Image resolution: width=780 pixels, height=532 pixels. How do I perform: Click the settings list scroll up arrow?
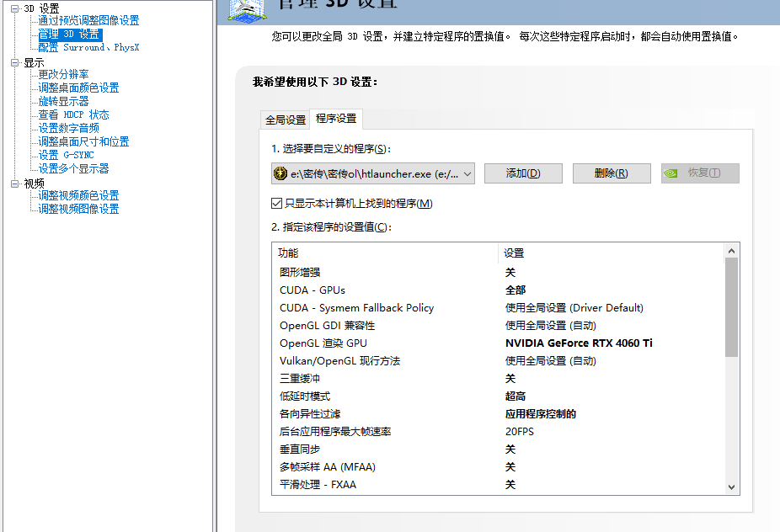pos(731,251)
